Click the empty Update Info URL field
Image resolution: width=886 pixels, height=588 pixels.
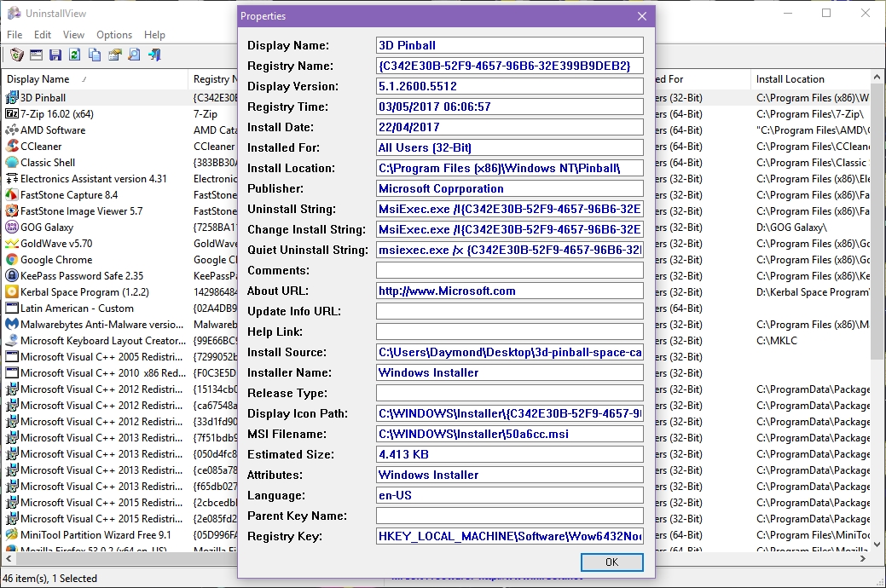pos(510,311)
